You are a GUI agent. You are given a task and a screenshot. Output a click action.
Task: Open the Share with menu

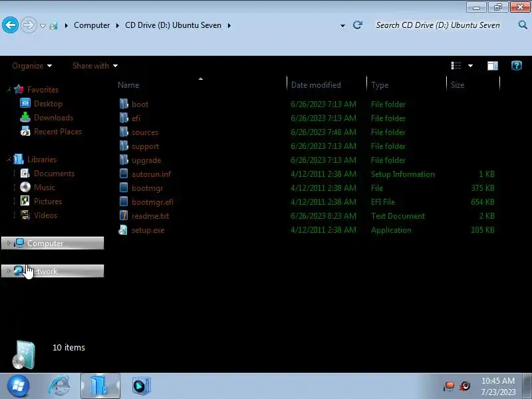(95, 66)
